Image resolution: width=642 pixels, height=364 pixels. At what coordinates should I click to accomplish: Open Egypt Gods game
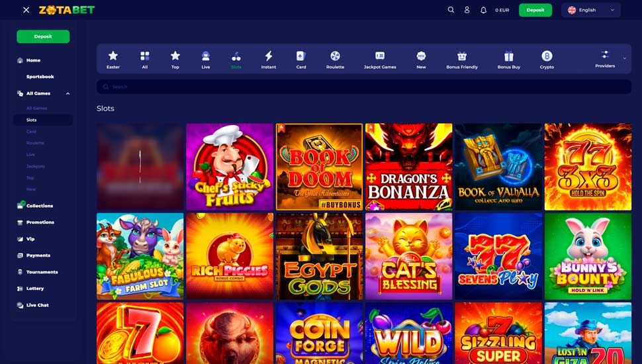pos(319,256)
